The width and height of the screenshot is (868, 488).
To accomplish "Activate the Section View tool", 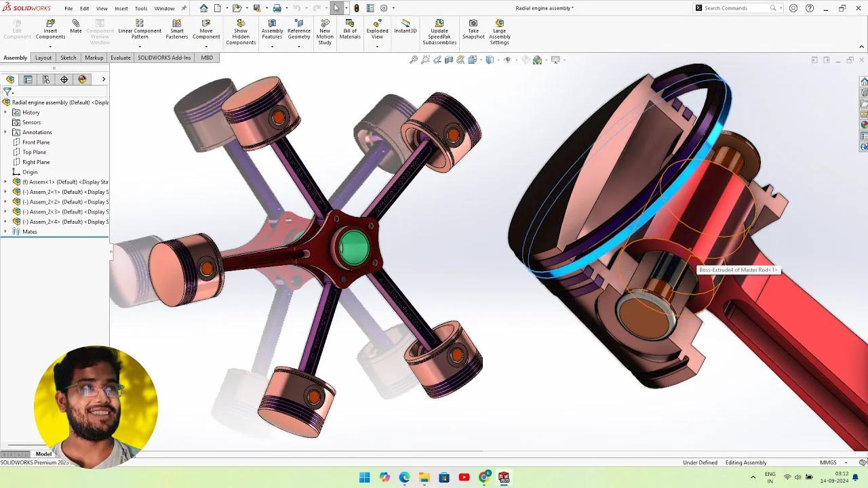I will tap(448, 60).
